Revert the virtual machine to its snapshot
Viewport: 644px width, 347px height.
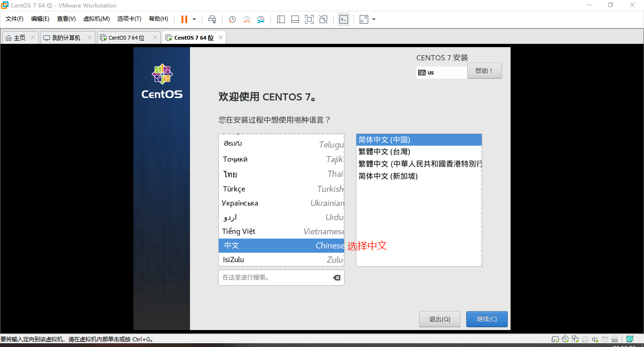(x=247, y=19)
